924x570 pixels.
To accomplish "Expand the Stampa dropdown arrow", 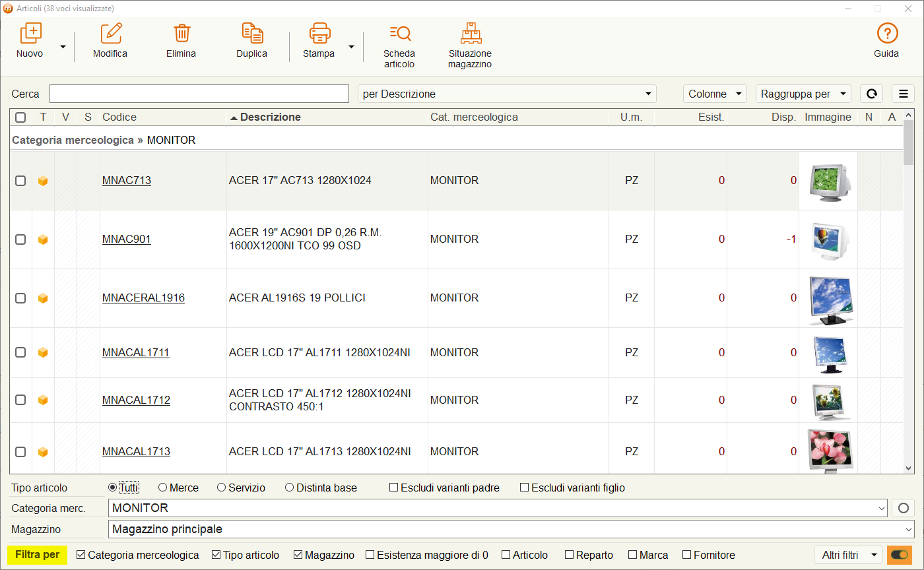I will (351, 47).
